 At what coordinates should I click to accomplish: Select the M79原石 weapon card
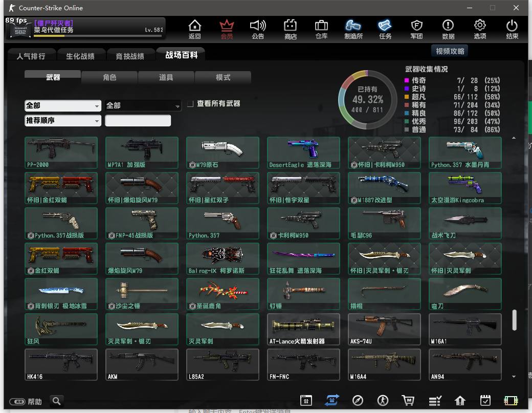coord(223,153)
